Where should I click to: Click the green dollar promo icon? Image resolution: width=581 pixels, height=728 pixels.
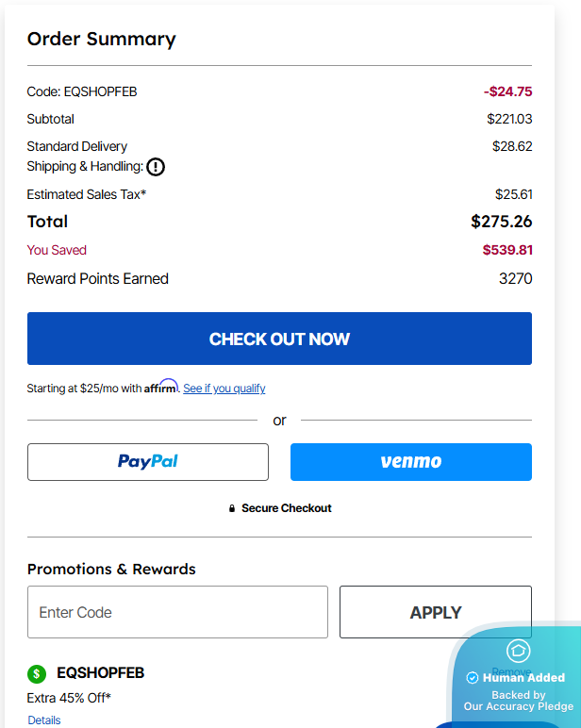[x=37, y=673]
